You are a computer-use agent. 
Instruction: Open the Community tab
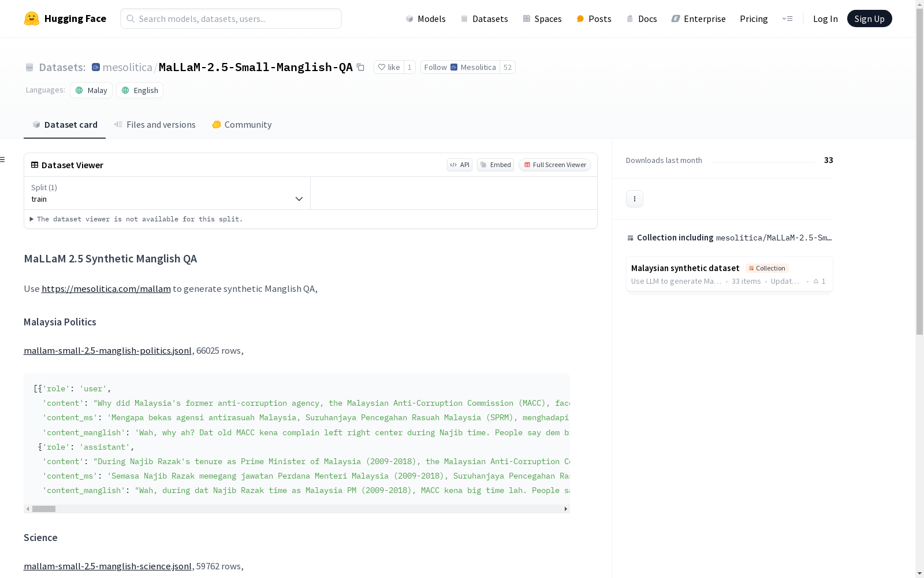242,125
